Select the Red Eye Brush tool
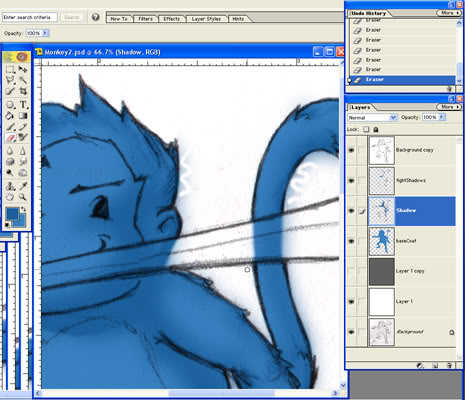The image size is (465, 400). tap(23, 137)
